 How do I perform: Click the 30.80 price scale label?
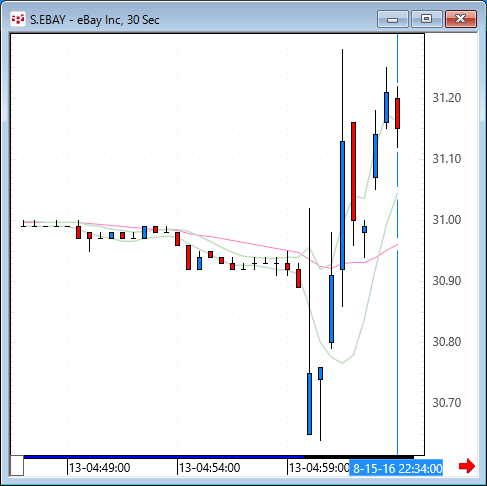[x=447, y=342]
